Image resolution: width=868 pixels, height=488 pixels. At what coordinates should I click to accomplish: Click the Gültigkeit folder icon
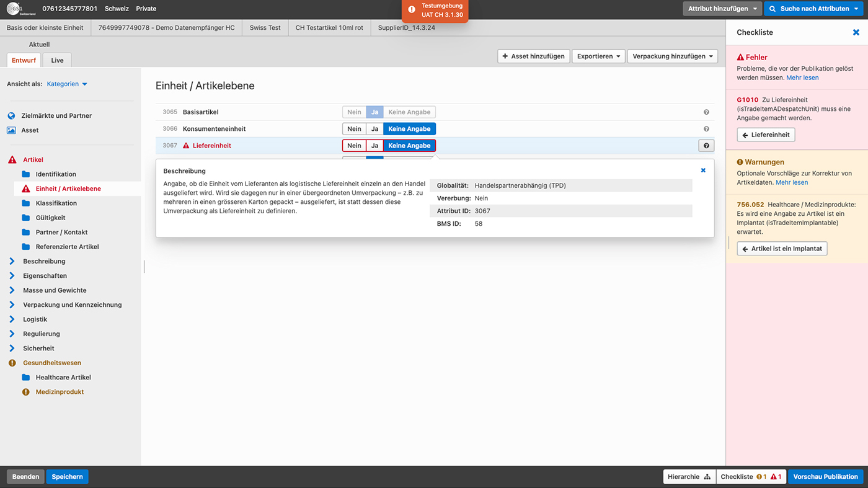tap(25, 218)
